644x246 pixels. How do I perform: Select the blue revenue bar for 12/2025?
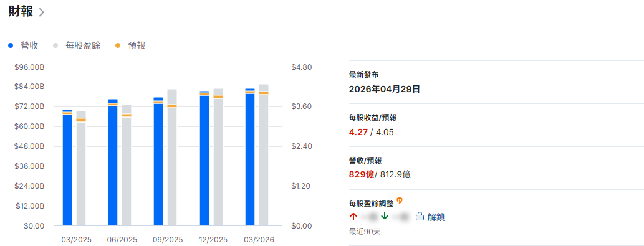coord(204,158)
